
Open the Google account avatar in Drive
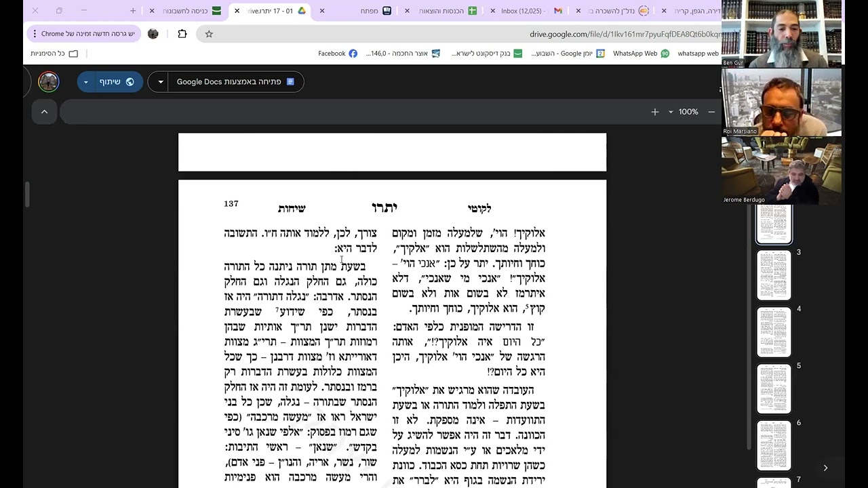49,82
